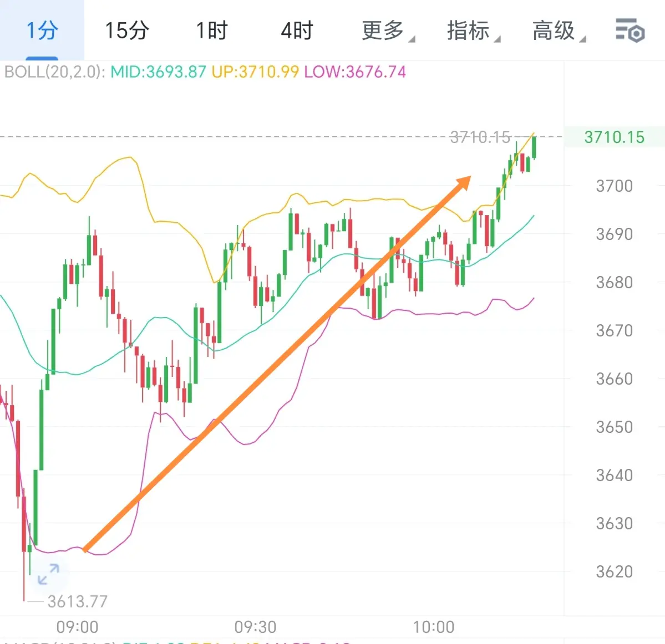Open the 指标 indicators dropdown

pos(473,30)
